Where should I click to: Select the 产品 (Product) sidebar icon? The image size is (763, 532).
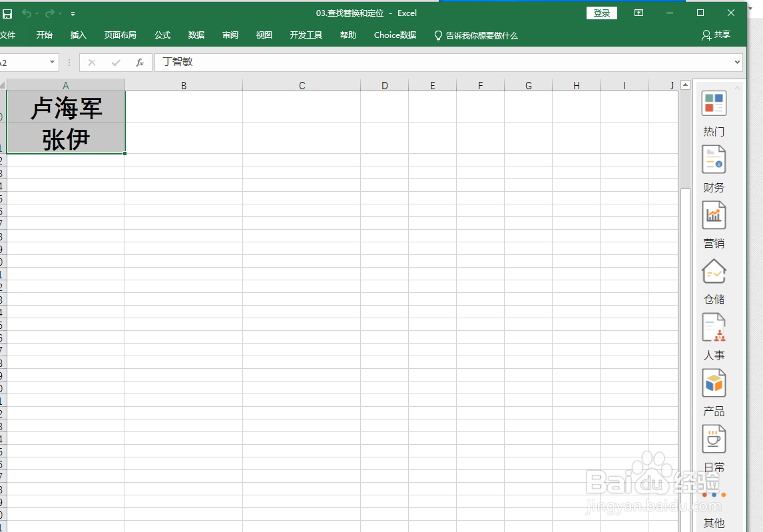pyautogui.click(x=714, y=383)
